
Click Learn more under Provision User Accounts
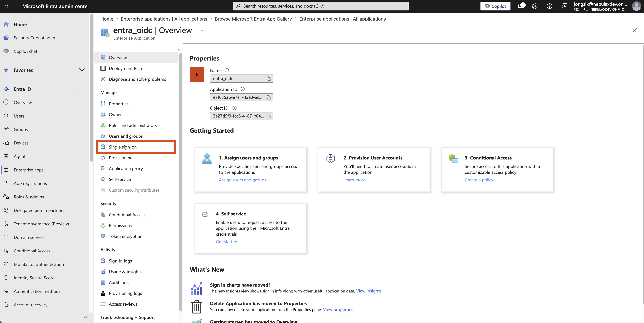[x=354, y=180]
